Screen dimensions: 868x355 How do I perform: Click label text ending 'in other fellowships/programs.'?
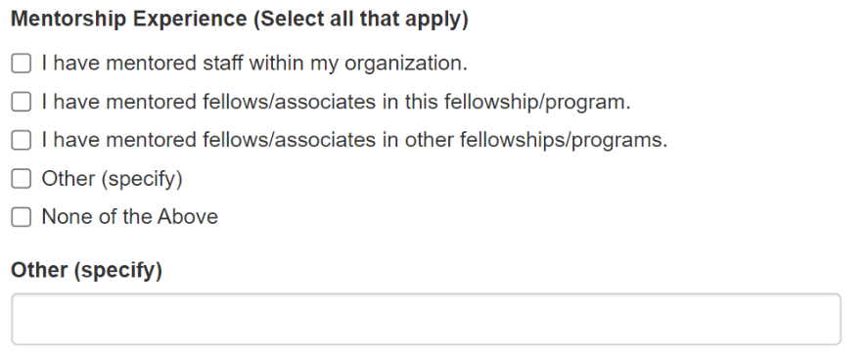point(355,141)
